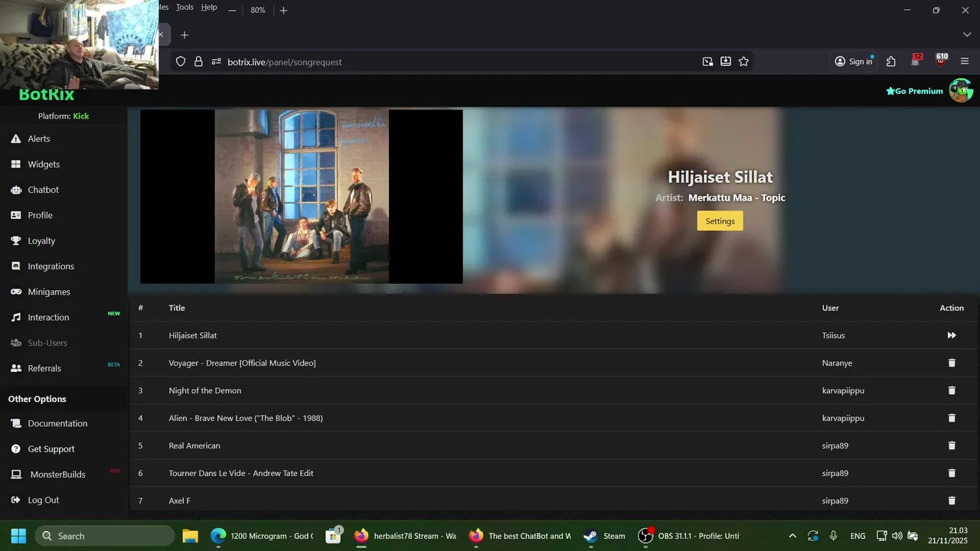This screenshot has width=980, height=551.
Task: Expand the list all tabs chevron
Action: (x=967, y=34)
